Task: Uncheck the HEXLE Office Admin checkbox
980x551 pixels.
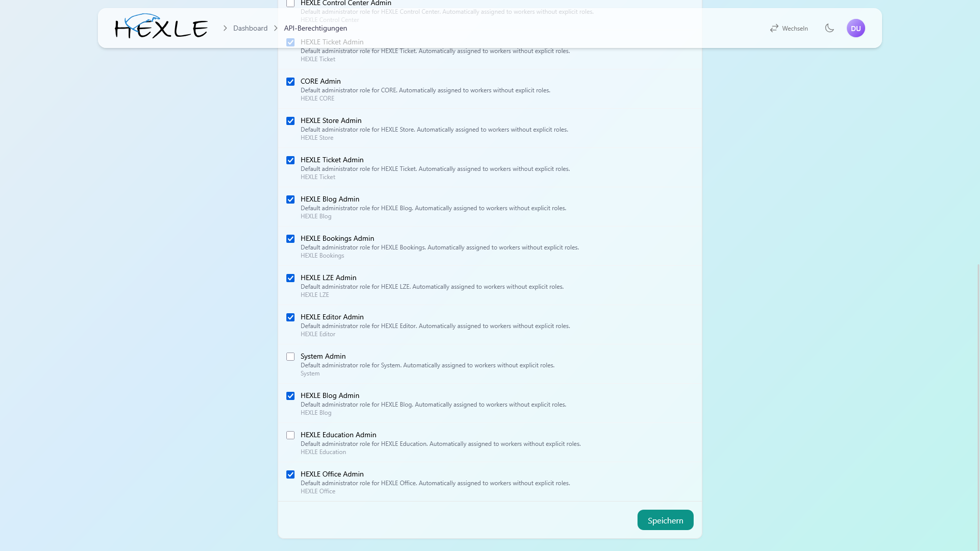Action: coord(290,474)
